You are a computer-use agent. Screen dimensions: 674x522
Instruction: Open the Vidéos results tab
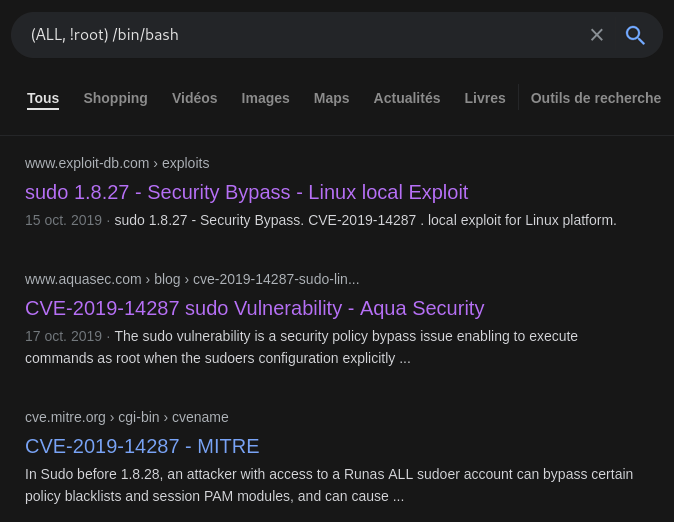click(194, 98)
